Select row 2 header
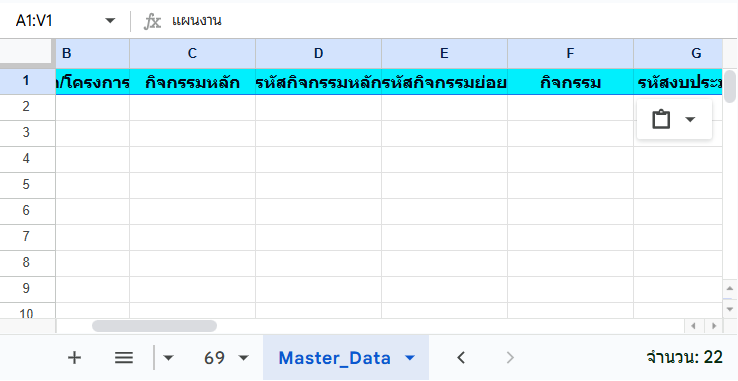738x381 pixels. coord(27,107)
